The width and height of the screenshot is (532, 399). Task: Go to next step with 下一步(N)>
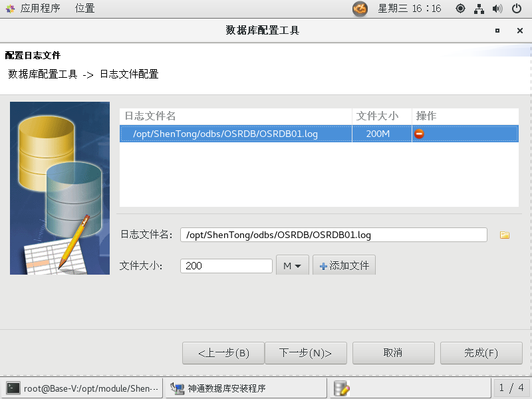coord(305,353)
